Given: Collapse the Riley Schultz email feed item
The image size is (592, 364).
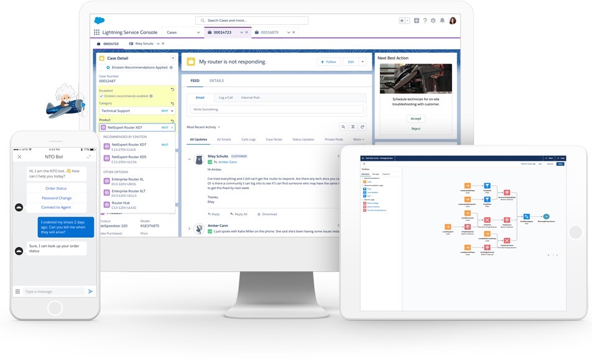Looking at the screenshot, I should click(190, 159).
